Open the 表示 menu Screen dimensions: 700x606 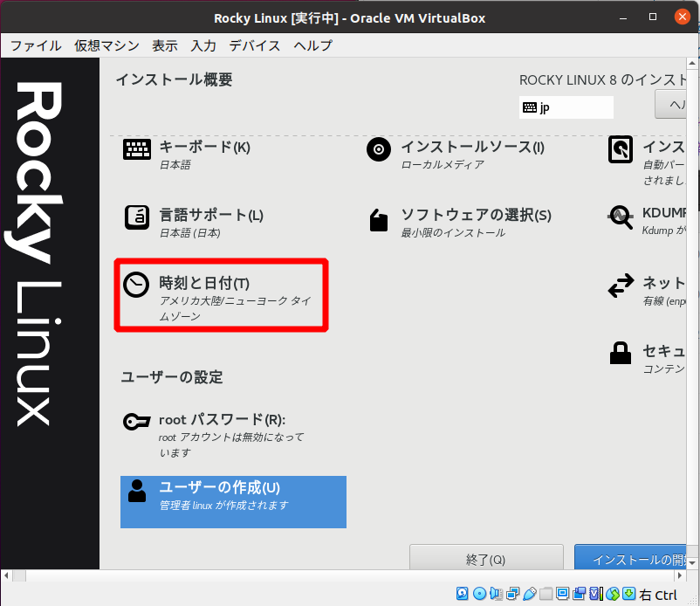pos(165,45)
